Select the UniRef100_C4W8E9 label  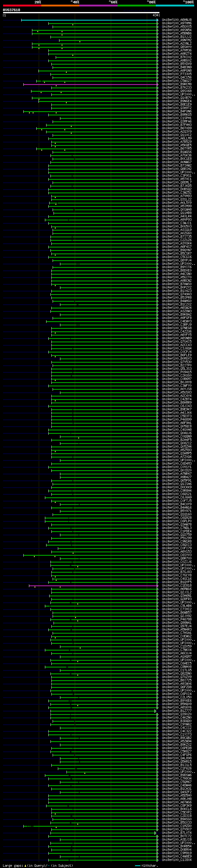tap(177, 857)
